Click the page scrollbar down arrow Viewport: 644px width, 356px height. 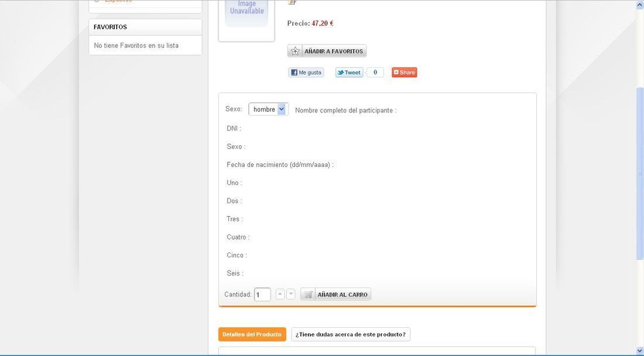click(639, 351)
